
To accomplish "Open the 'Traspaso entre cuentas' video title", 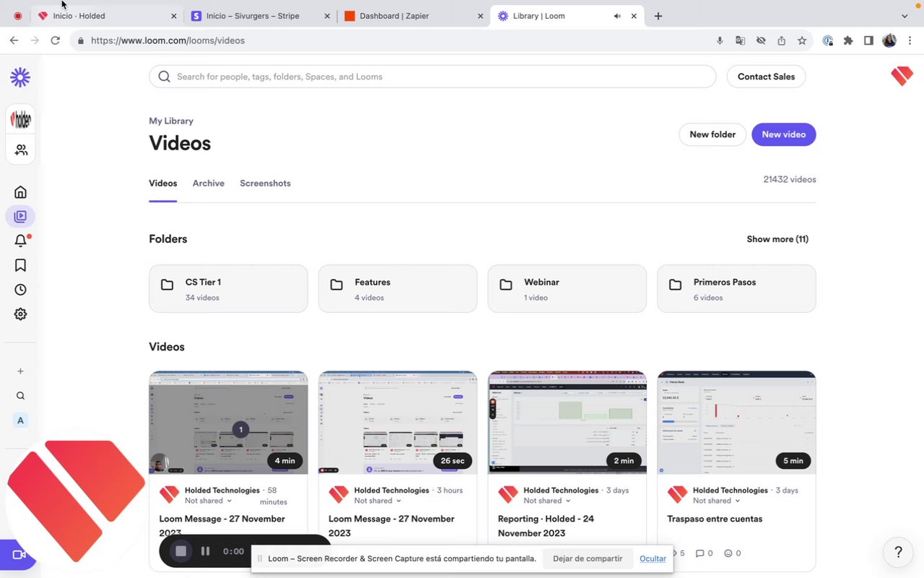I will tap(715, 519).
